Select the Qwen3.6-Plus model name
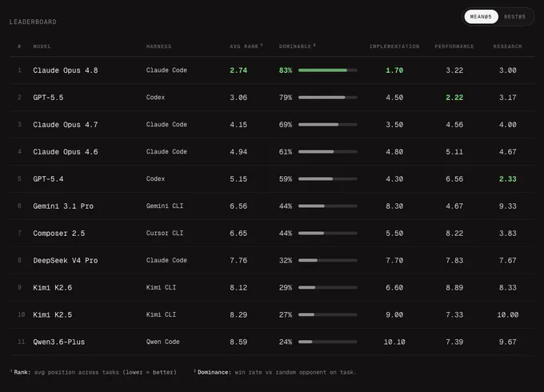Screen dimensions: 544x392 59,342
